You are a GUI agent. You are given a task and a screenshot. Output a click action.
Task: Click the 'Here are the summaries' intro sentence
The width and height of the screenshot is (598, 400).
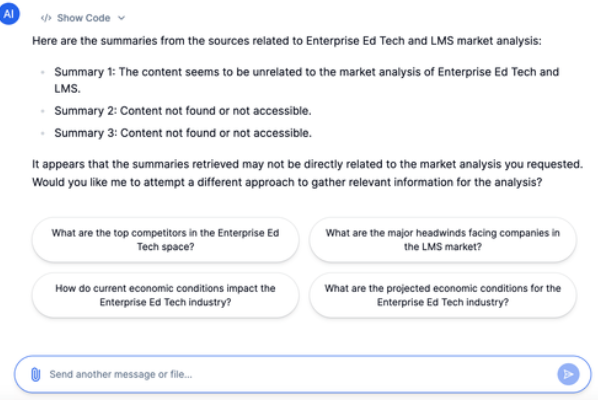point(287,41)
